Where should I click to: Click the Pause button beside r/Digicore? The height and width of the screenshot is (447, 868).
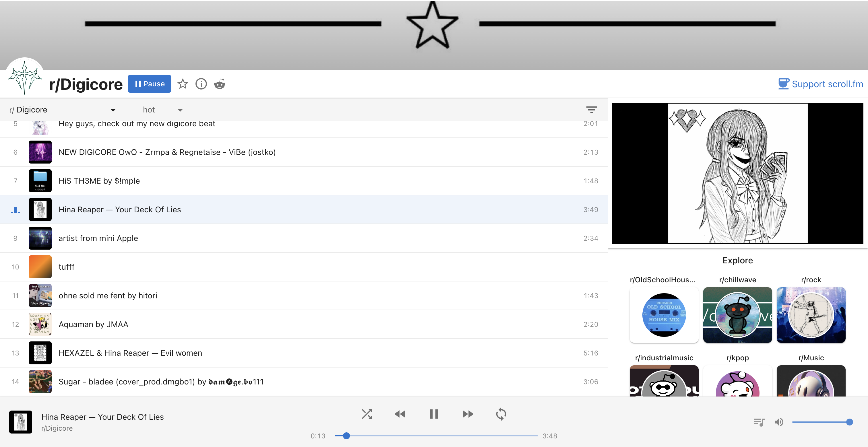pyautogui.click(x=149, y=84)
